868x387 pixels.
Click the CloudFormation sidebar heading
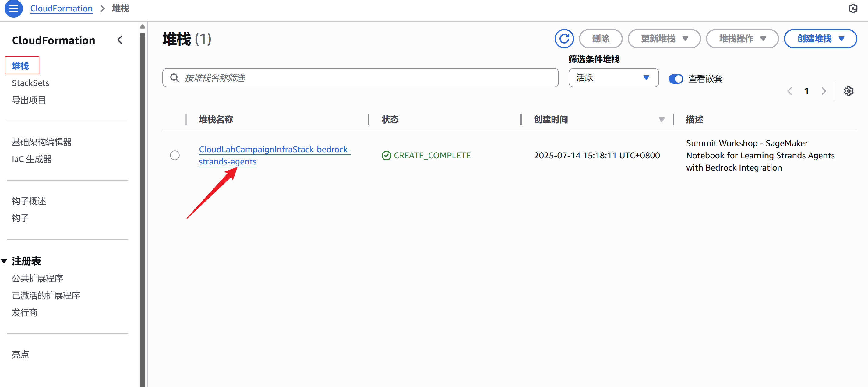(54, 40)
